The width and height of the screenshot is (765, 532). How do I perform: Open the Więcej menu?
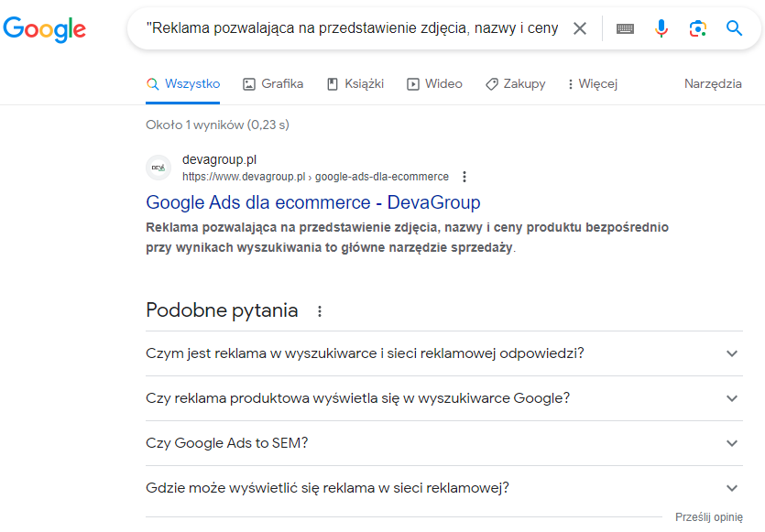coord(592,84)
